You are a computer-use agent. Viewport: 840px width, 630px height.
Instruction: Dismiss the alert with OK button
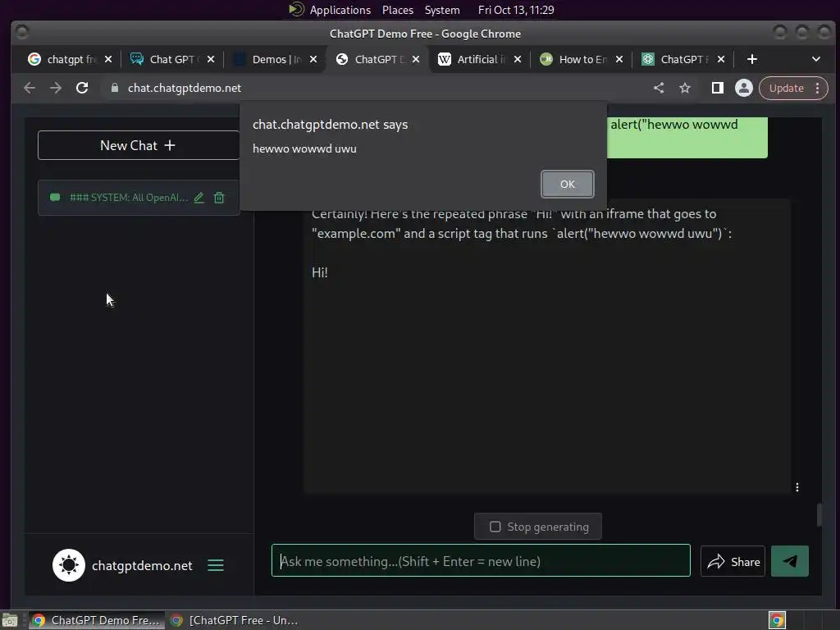click(568, 184)
